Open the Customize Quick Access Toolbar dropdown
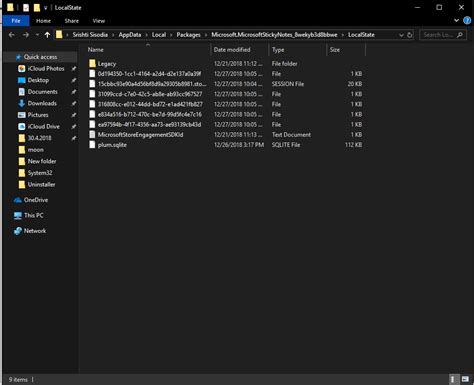Viewport: 474px width, 385px height. (x=46, y=8)
